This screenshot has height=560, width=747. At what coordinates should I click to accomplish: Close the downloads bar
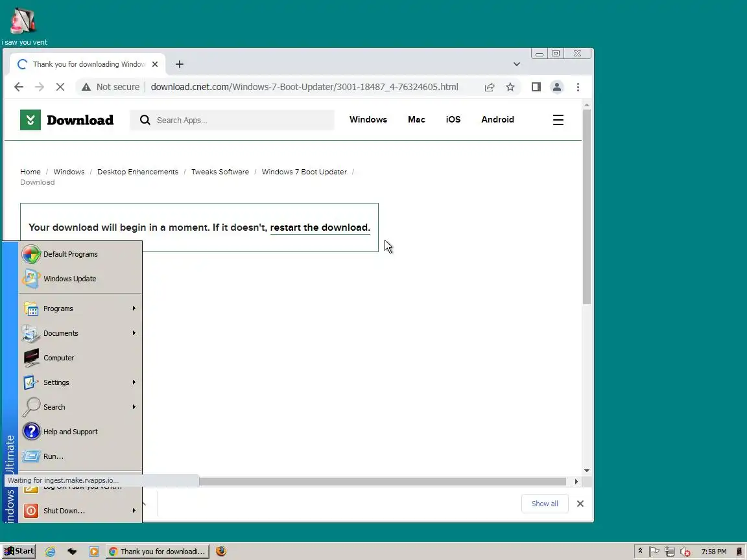(x=580, y=504)
